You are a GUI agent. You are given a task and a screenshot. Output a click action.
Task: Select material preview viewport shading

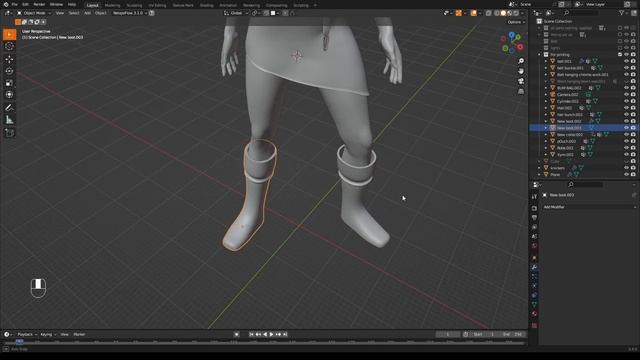(509, 13)
